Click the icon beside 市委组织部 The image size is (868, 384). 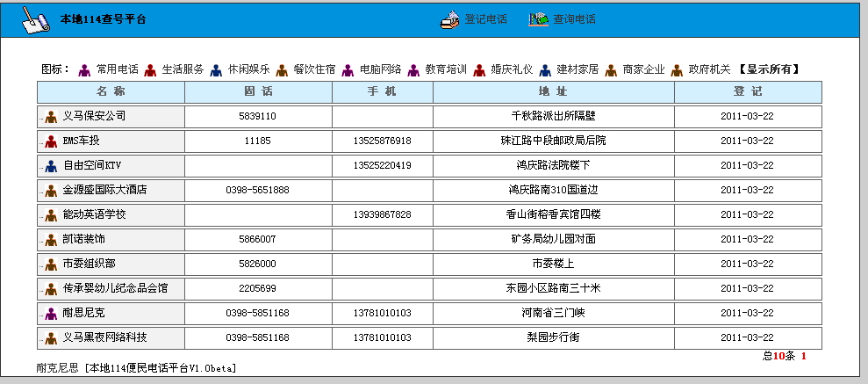click(x=52, y=264)
